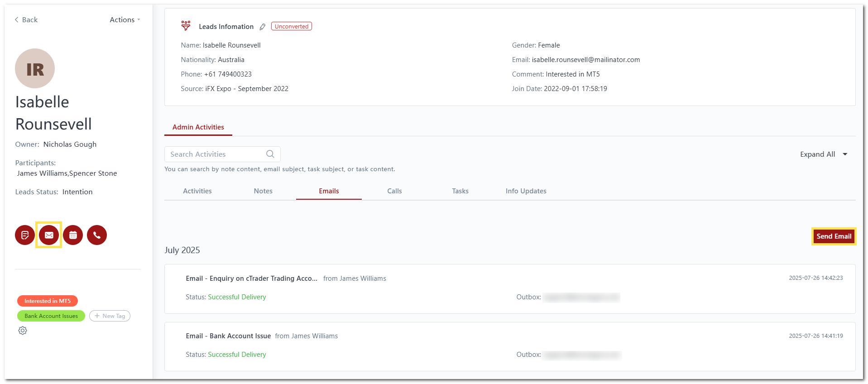Click the Interested in MT5 orange tag
The width and height of the screenshot is (868, 384).
pyautogui.click(x=48, y=301)
